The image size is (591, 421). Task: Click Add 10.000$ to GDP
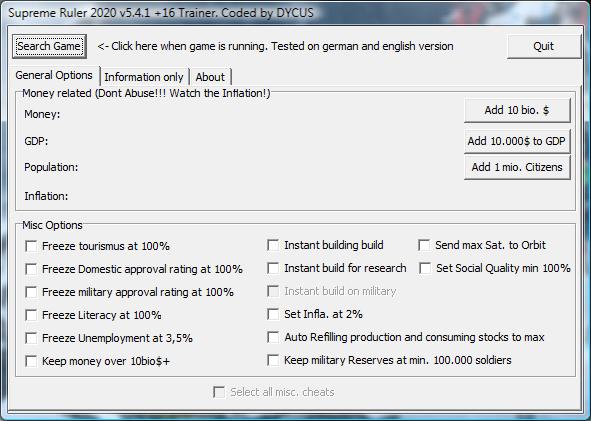tap(517, 141)
